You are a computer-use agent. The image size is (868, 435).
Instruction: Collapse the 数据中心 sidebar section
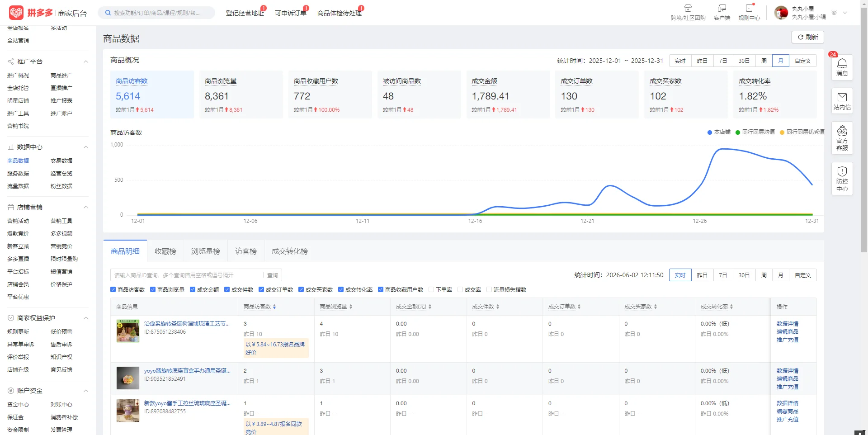(x=85, y=147)
